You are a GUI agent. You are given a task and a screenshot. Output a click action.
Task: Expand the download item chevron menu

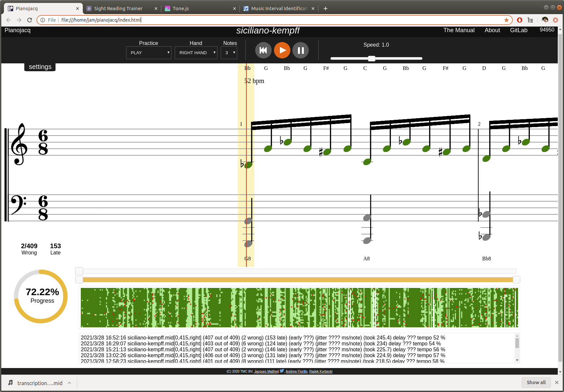[69, 383]
